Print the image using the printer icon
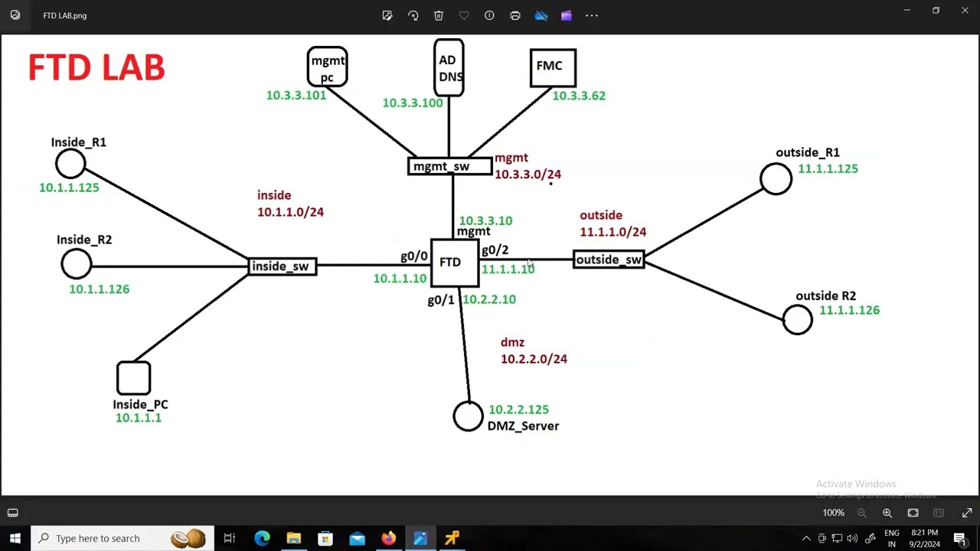980x551 pixels. [515, 15]
